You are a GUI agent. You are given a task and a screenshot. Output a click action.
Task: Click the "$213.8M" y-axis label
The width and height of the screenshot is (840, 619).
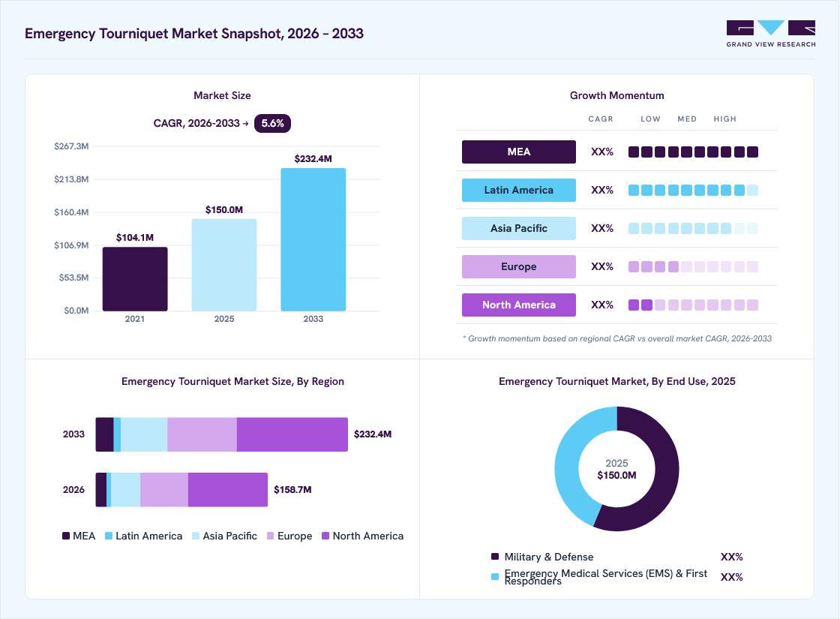point(71,179)
